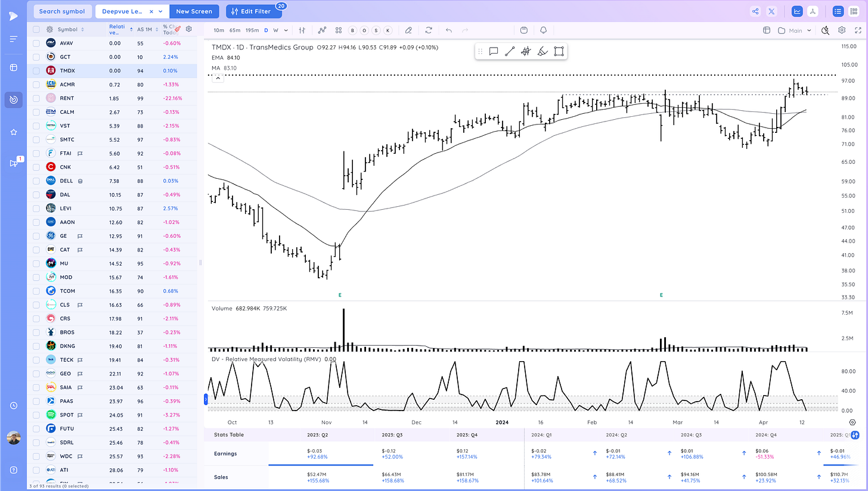Select the rectangle shape drawing tool

tap(559, 52)
